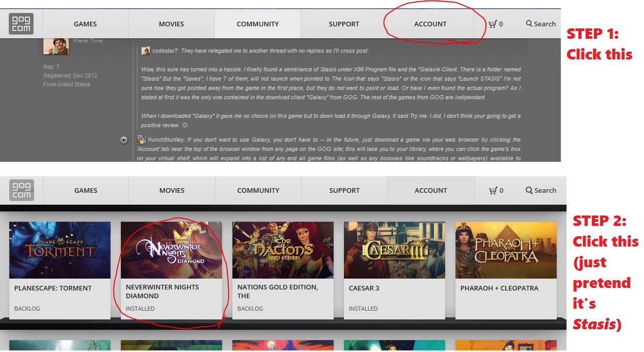Open The Nations Gold Edition cover art

coord(283,250)
